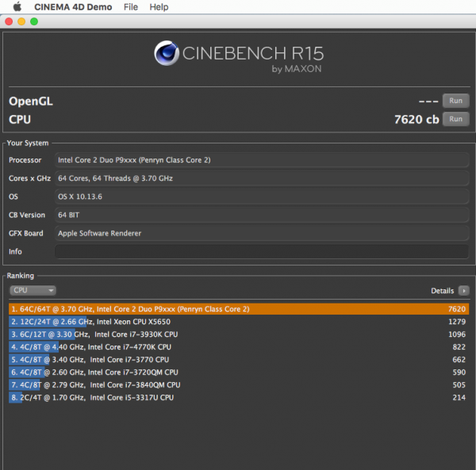The image size is (476, 470).
Task: Click the Cinebench R15 logo sphere
Action: [x=167, y=53]
